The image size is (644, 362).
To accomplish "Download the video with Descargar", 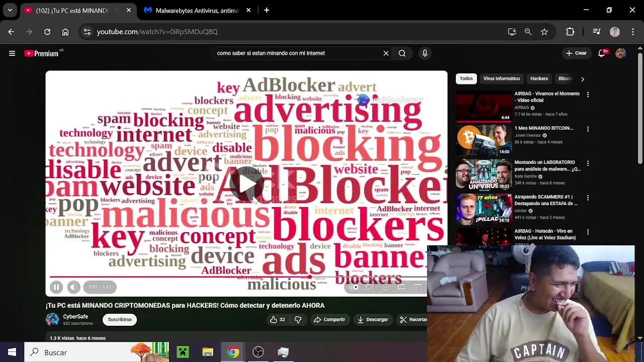I will 373,320.
